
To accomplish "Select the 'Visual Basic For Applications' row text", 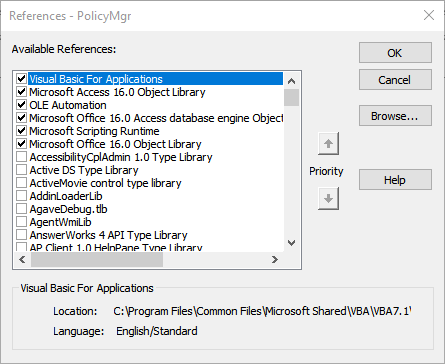I will tap(96, 79).
